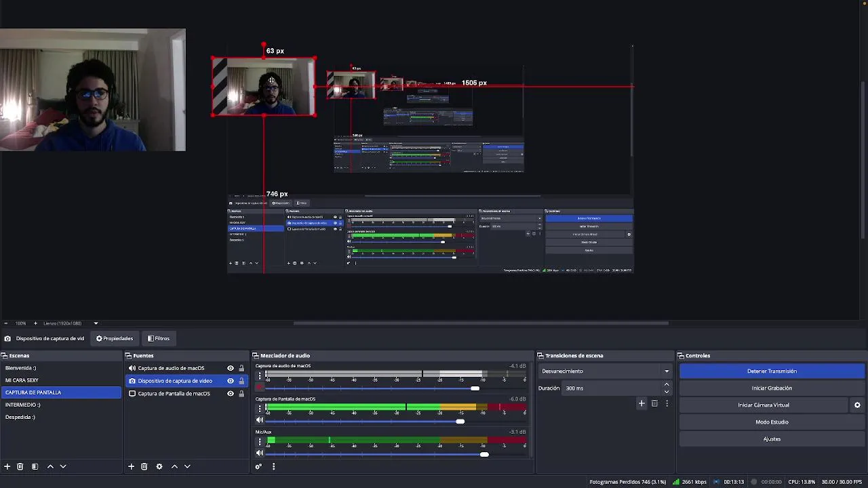Open source properties gear in Fuentes toolbar

point(159,466)
